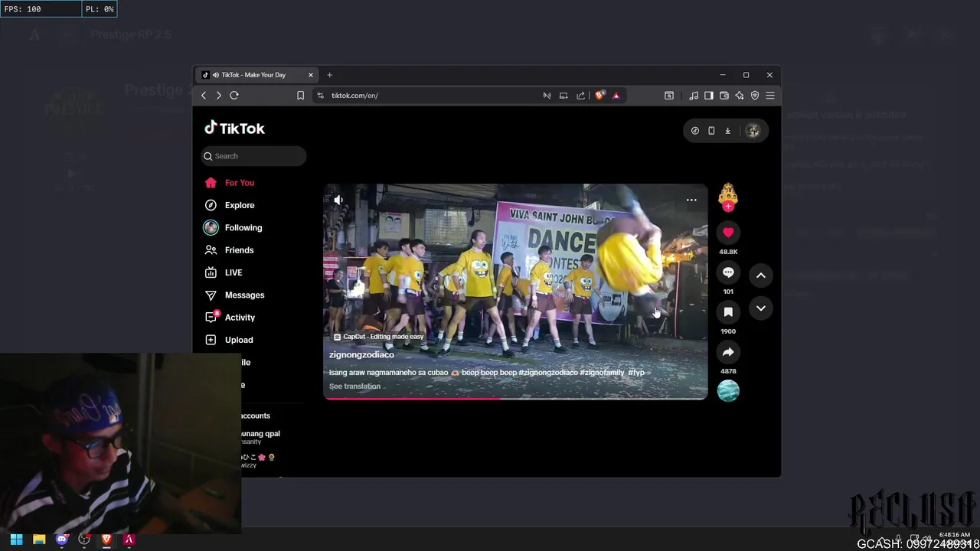Select the TikTok - Make Your Day tab
This screenshot has height=551, width=980.
coord(256,75)
